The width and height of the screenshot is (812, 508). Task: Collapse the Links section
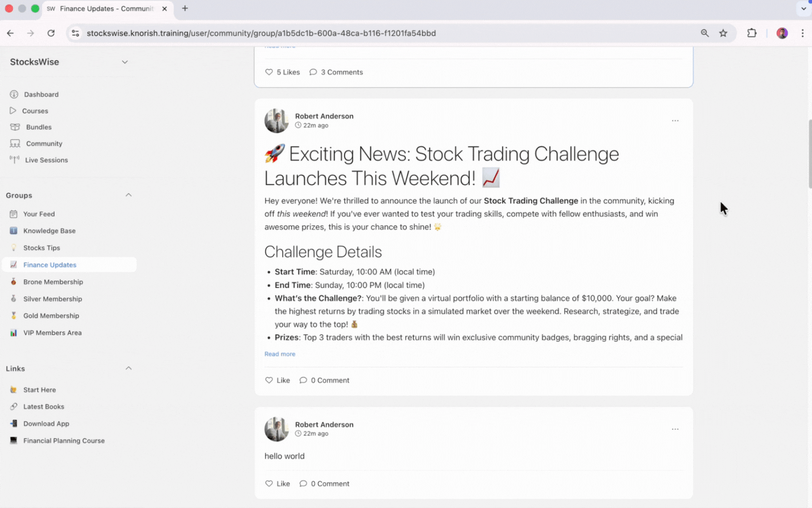(128, 368)
